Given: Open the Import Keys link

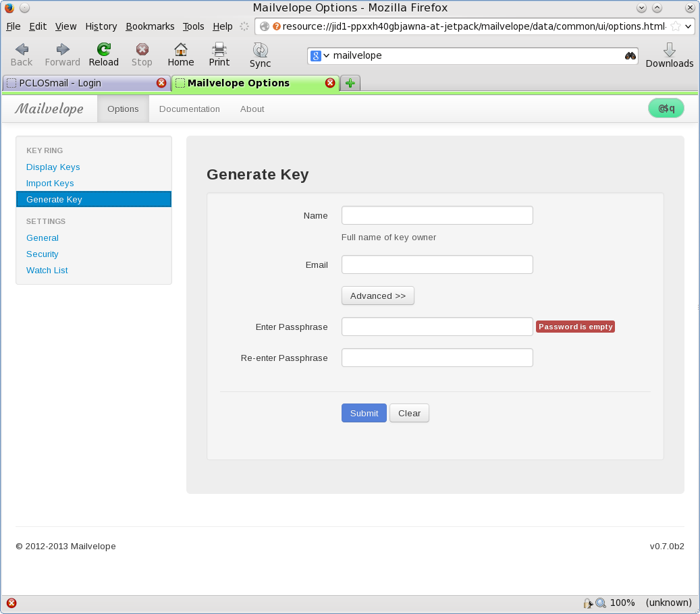Looking at the screenshot, I should (x=50, y=184).
